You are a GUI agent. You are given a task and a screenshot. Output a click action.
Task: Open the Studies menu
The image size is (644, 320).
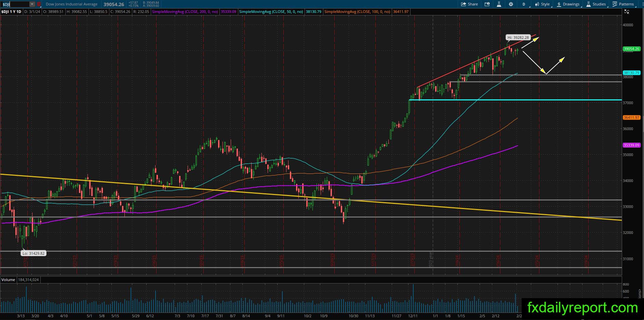(596, 4)
